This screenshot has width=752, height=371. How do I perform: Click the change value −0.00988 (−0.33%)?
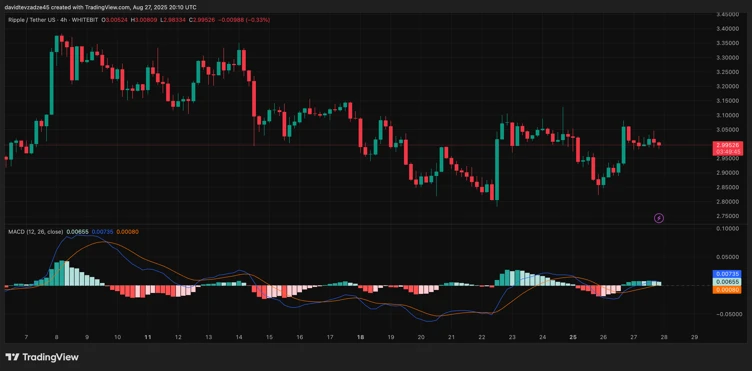[x=244, y=20]
